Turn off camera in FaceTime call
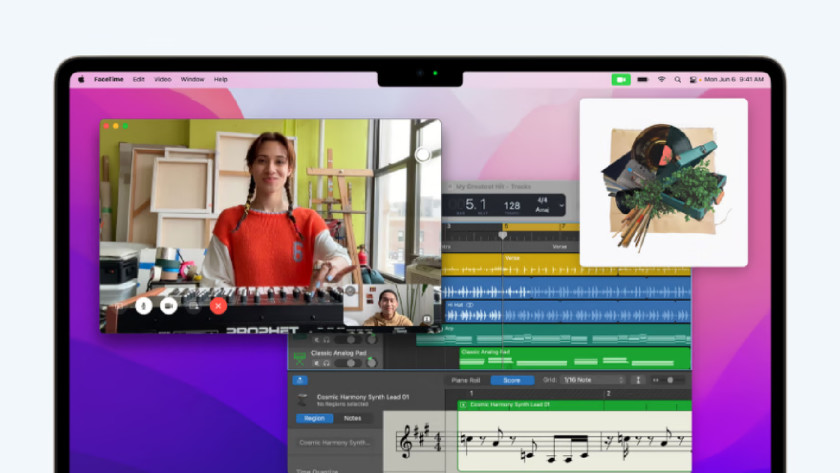 [169, 306]
